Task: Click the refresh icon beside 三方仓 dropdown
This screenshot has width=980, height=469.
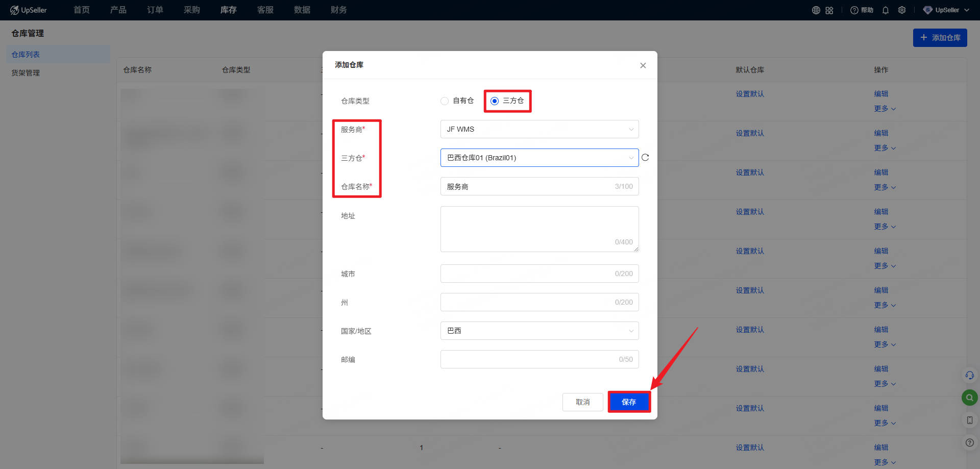Action: [645, 158]
